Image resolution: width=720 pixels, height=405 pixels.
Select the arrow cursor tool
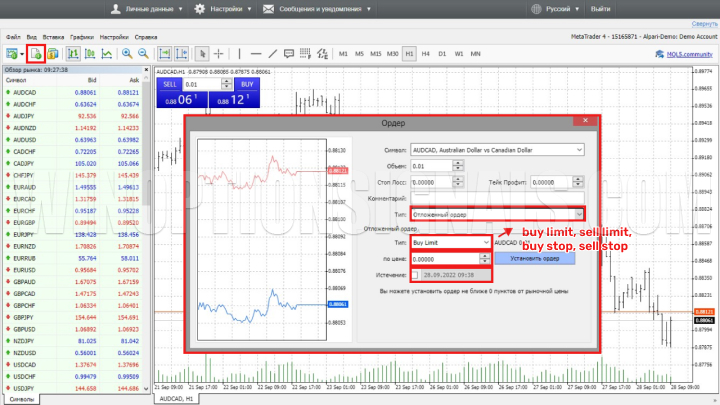pyautogui.click(x=202, y=53)
